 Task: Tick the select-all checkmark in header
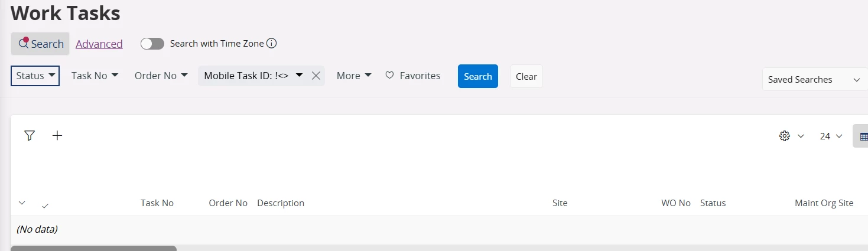tap(45, 206)
